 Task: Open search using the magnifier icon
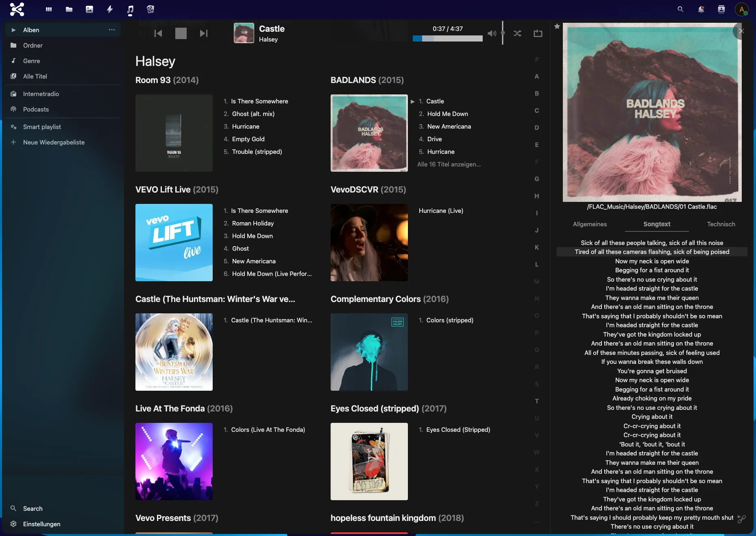[680, 9]
